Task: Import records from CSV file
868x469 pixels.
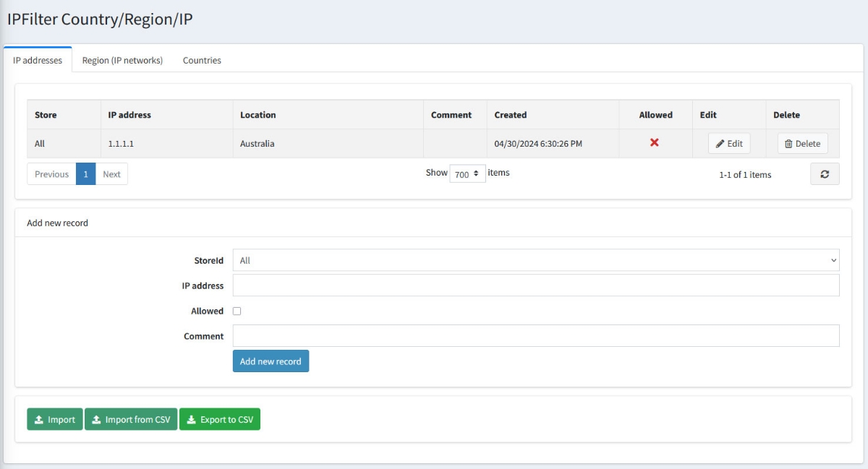Action: click(131, 420)
